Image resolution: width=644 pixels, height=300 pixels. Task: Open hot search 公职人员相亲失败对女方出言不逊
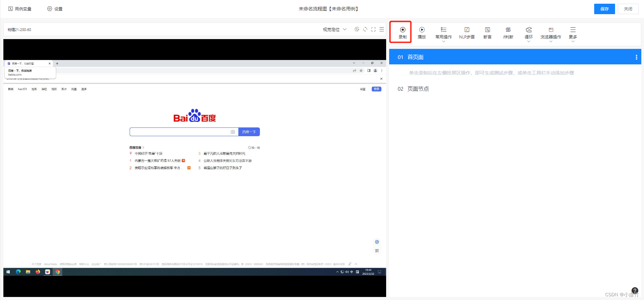tap(228, 161)
